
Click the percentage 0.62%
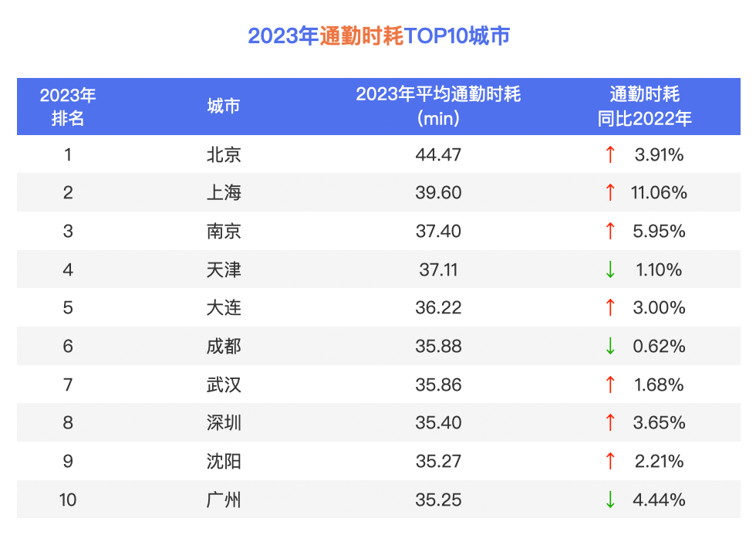659,346
